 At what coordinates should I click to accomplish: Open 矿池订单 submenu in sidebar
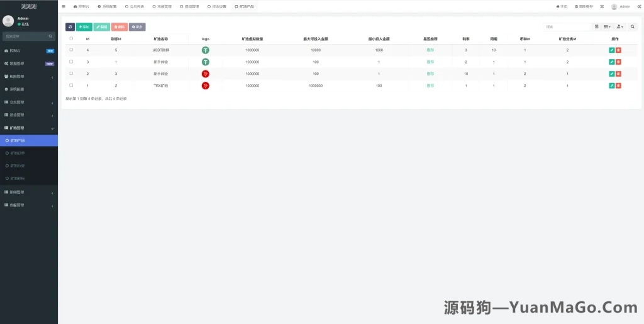(x=29, y=153)
